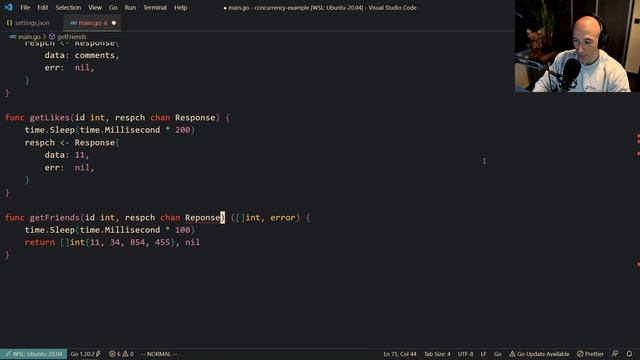
Task: Click the Prettier status item
Action: (590, 354)
